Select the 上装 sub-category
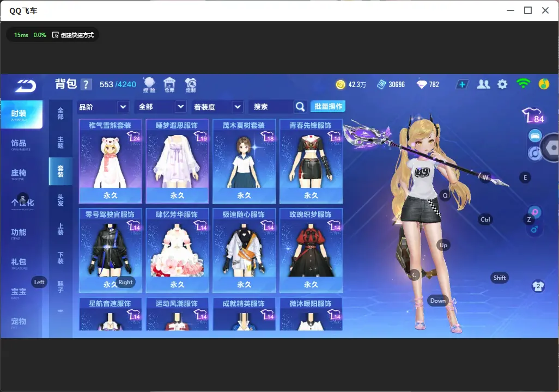559x392 pixels. click(60, 229)
